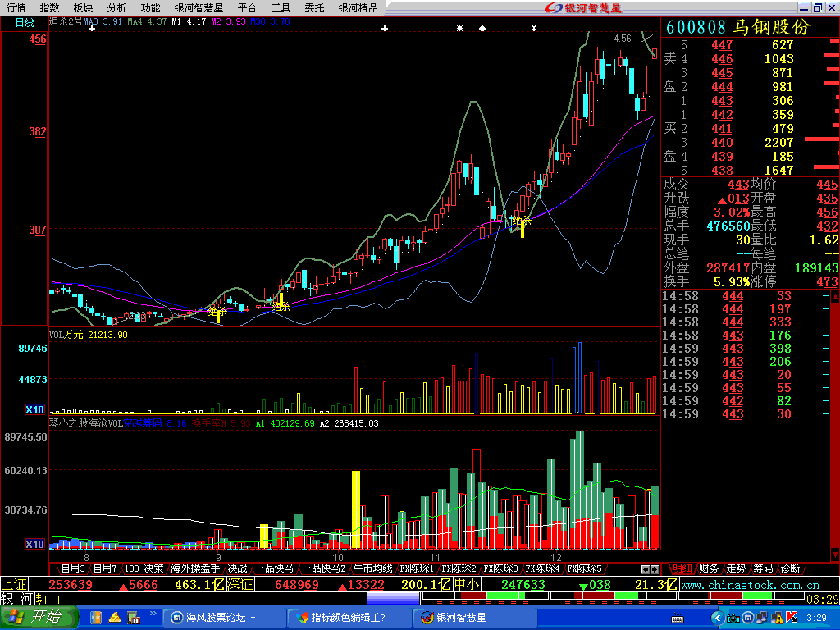Click buy level 3 volume 2207
The height and width of the screenshot is (630, 840).
pos(778,143)
